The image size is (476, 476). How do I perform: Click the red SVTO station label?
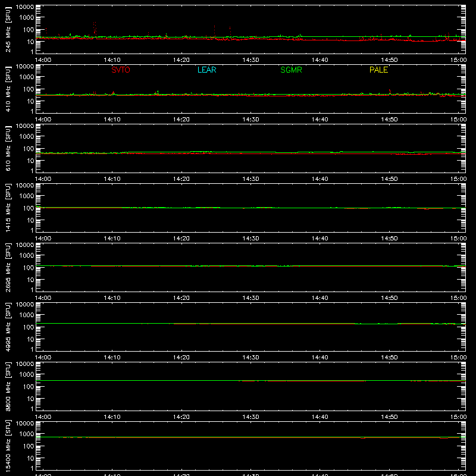pos(121,70)
